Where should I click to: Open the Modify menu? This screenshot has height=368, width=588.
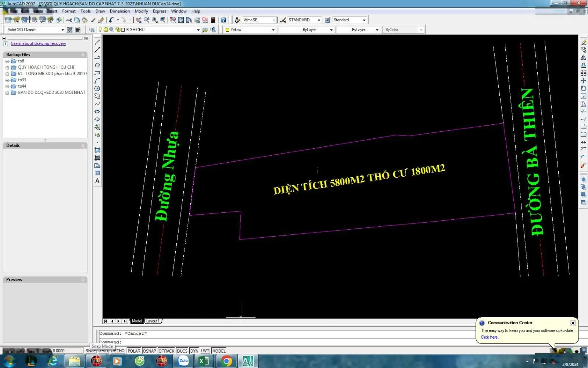[141, 11]
